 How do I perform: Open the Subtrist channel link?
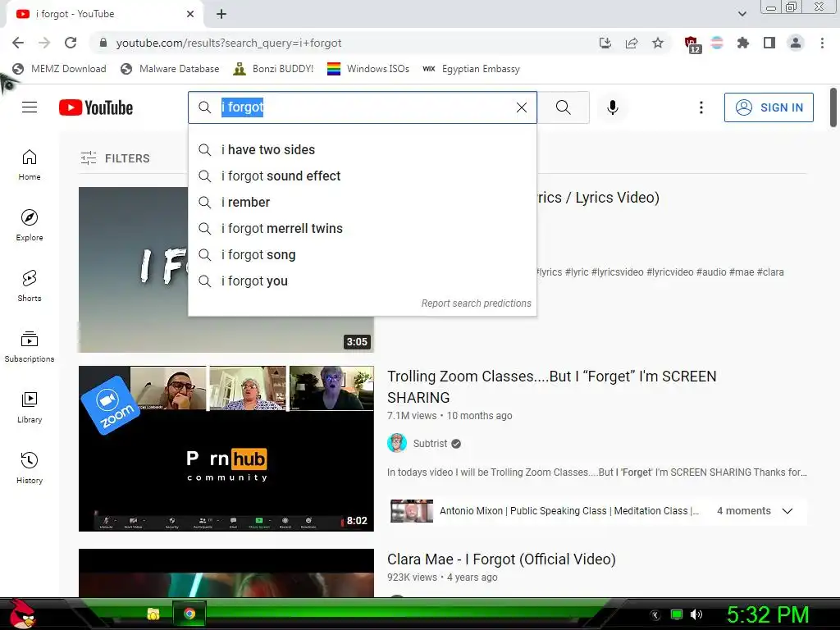click(430, 444)
